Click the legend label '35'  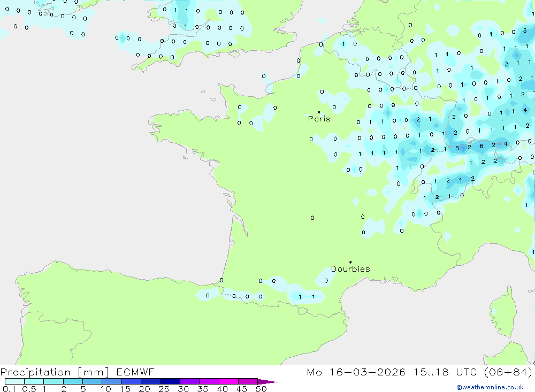point(203,389)
